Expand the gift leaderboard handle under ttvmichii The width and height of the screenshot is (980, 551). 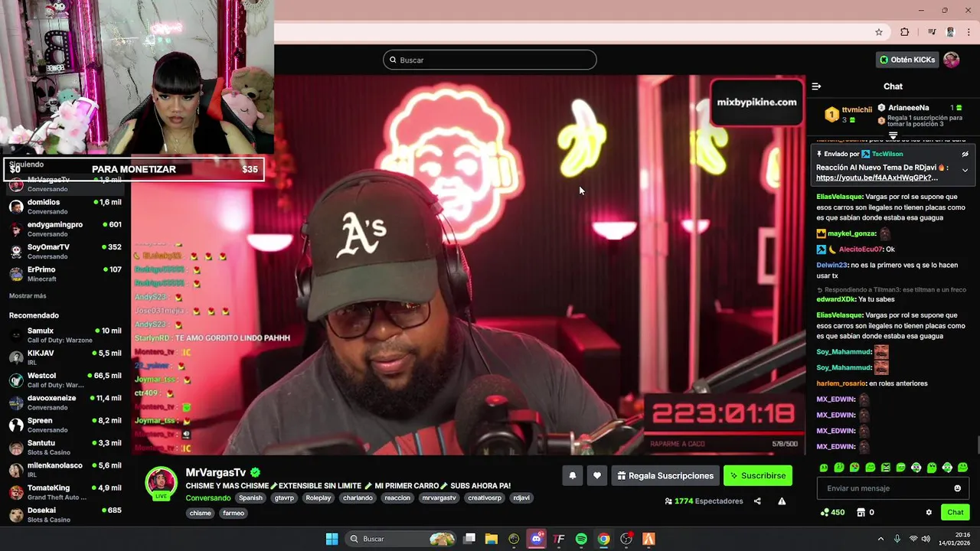tap(893, 135)
